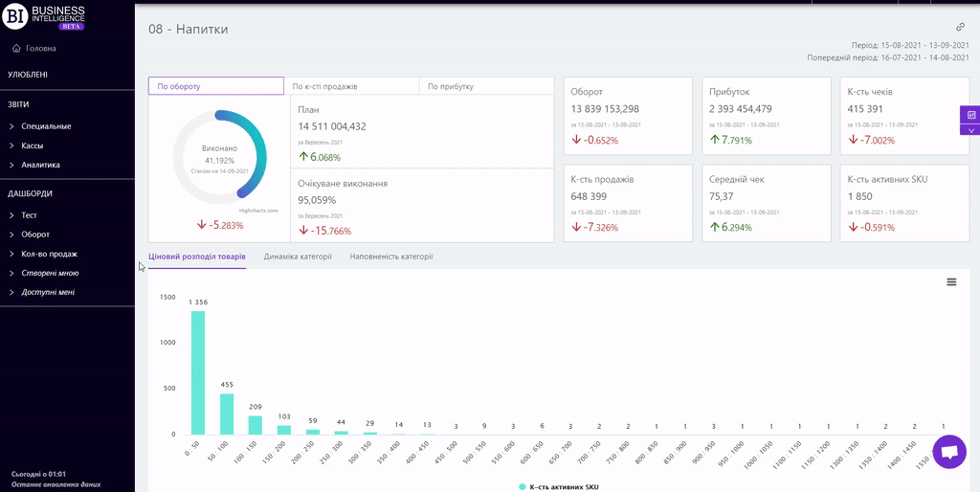Expand the Специальные reports section
The image size is (980, 492).
tap(46, 126)
